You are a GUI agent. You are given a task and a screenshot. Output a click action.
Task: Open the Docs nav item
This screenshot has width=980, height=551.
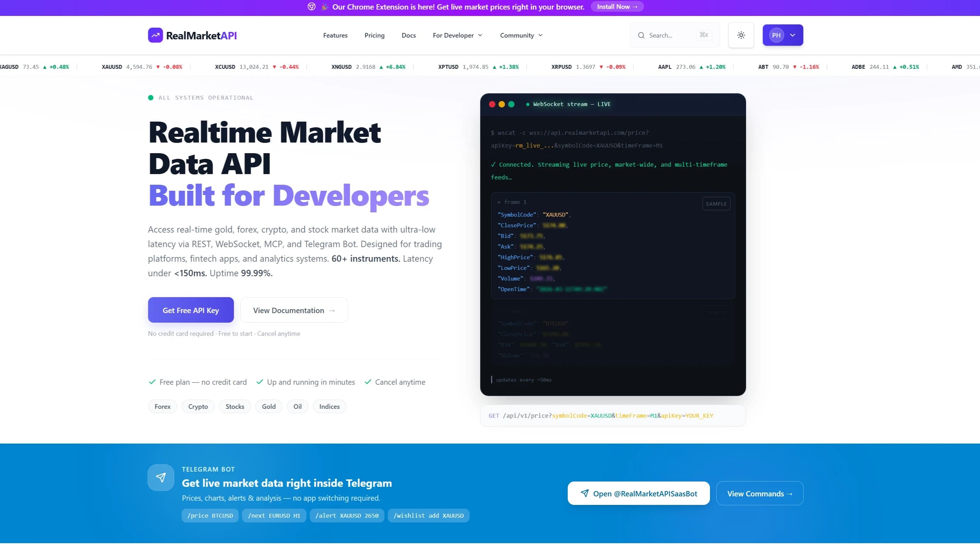pyautogui.click(x=409, y=35)
